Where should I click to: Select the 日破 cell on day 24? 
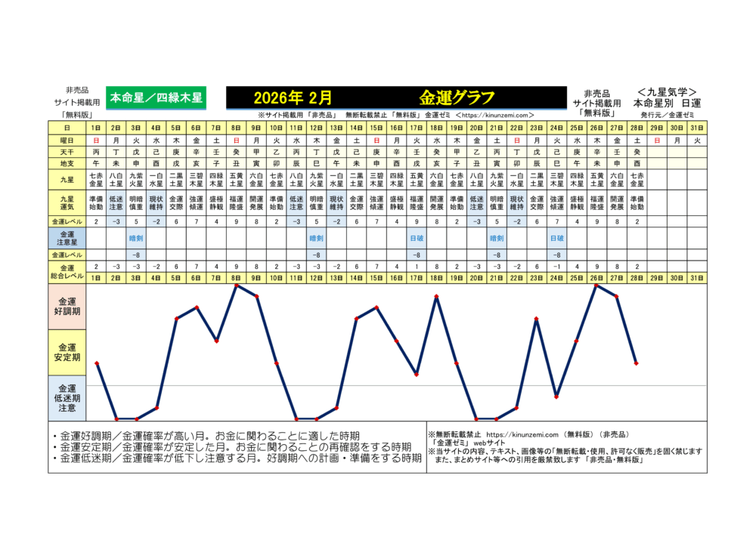(x=556, y=237)
